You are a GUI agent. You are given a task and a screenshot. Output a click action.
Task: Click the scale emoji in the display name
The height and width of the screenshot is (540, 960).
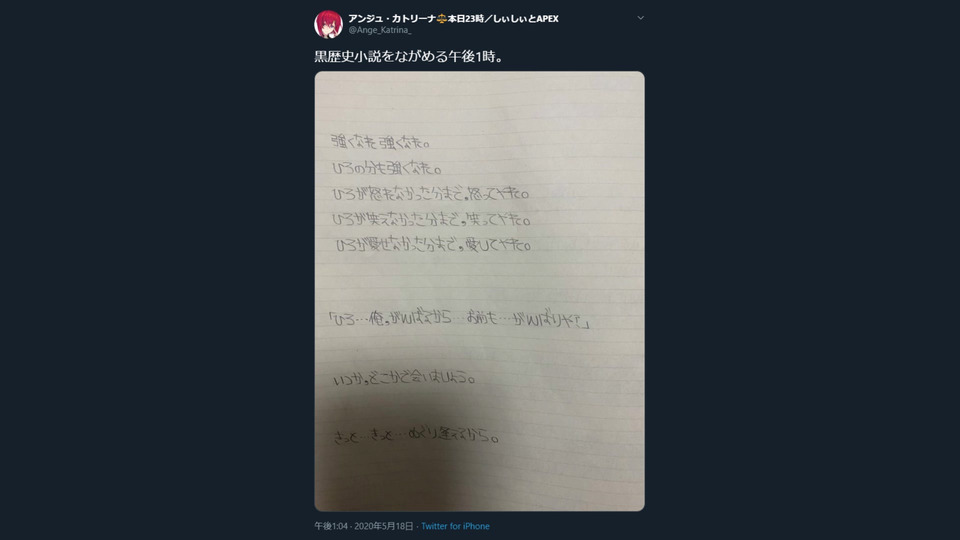(x=441, y=19)
